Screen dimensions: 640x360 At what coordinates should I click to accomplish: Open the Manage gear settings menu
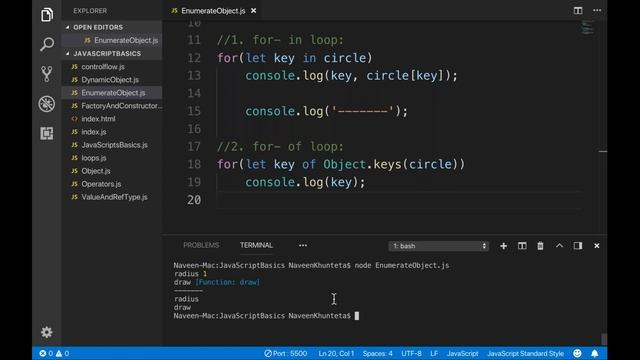47,332
